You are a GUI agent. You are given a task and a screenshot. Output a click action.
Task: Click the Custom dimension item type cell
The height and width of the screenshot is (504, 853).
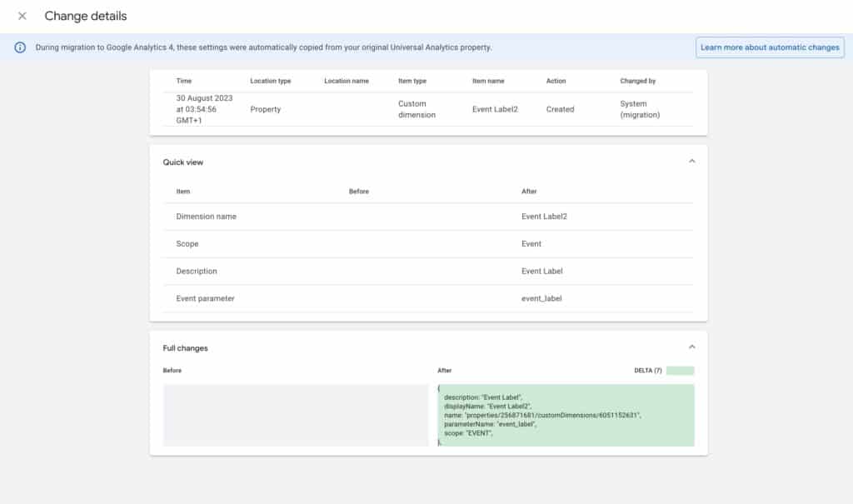[x=410, y=109]
